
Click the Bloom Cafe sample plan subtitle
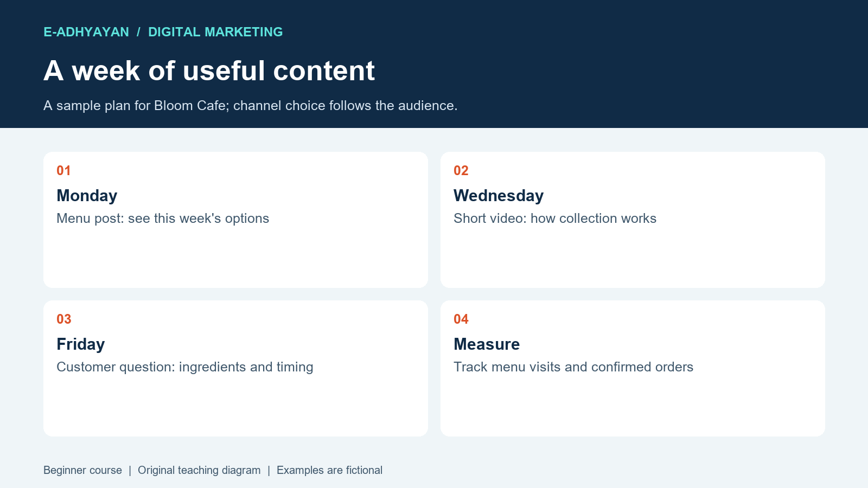coord(251,105)
